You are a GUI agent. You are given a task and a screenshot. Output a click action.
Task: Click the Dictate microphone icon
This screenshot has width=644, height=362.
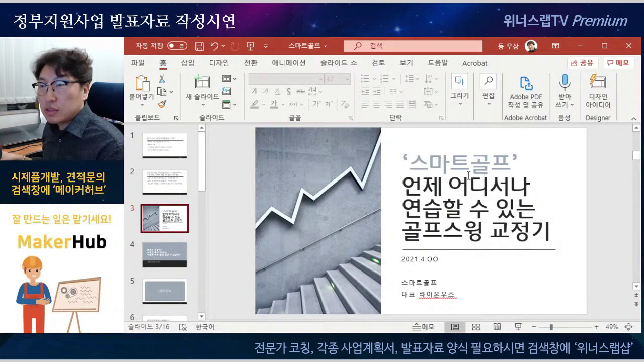pos(565,82)
